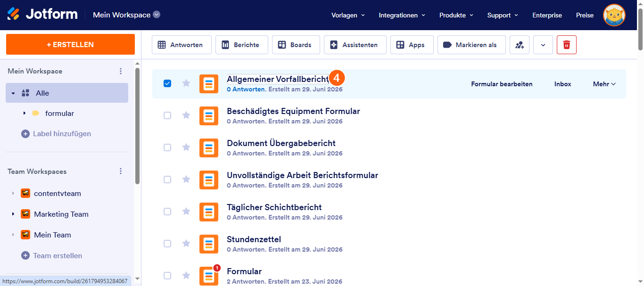
Task: Click the plus icon for Team erstellen
Action: [x=25, y=255]
